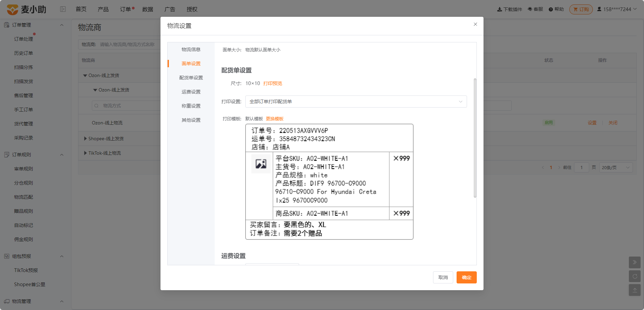The height and width of the screenshot is (310, 644).
Task: Click the 更换模板 link
Action: pyautogui.click(x=275, y=119)
